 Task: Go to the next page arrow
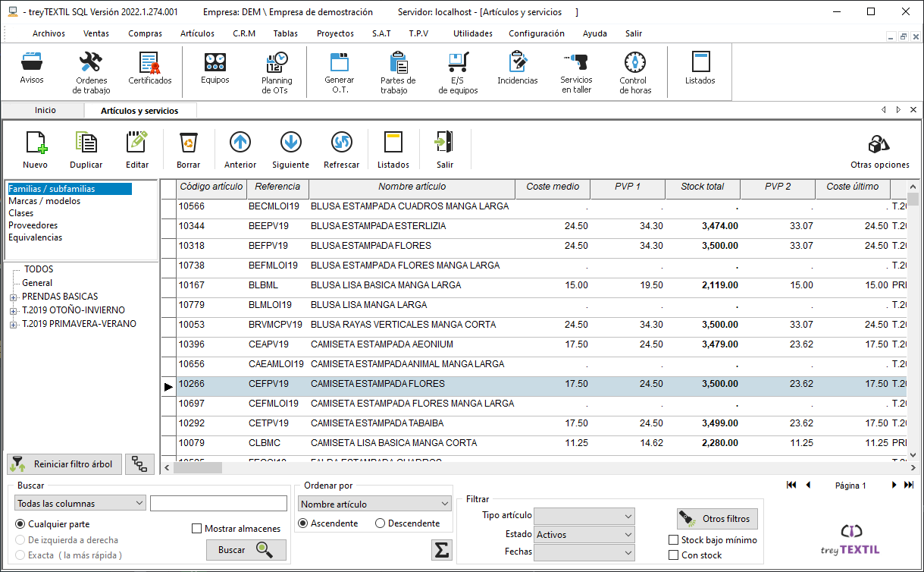click(894, 485)
